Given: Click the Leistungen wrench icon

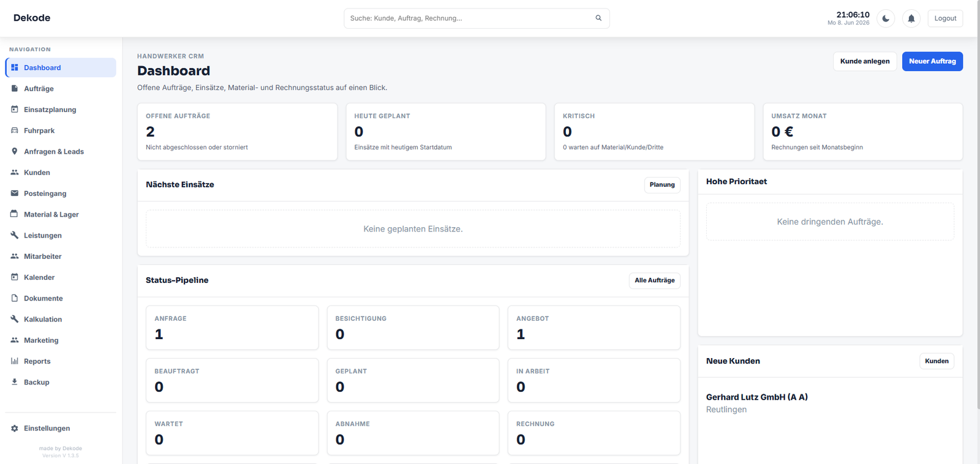Looking at the screenshot, I should click(x=15, y=235).
